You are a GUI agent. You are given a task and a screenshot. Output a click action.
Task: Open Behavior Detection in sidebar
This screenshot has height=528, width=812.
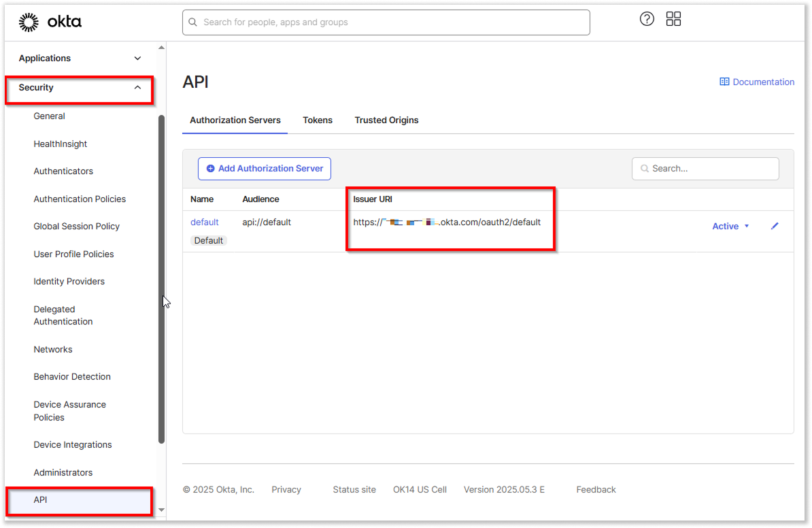tap(72, 377)
